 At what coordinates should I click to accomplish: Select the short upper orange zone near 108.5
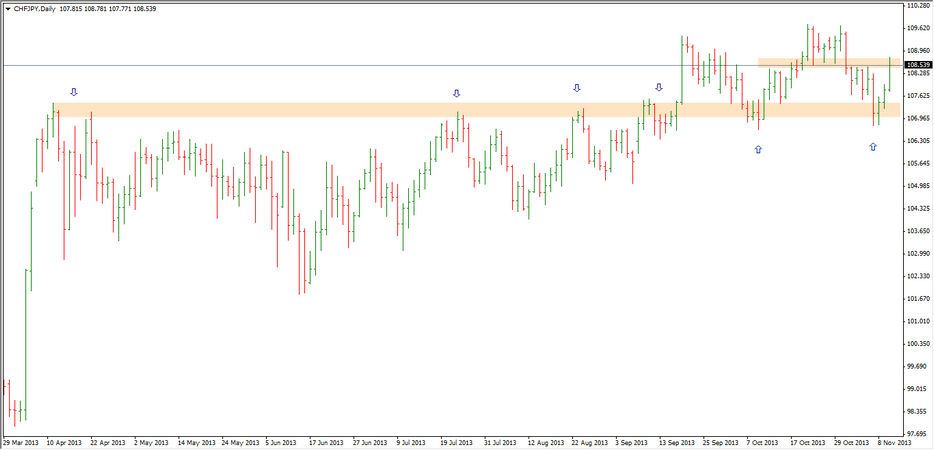[x=825, y=62]
